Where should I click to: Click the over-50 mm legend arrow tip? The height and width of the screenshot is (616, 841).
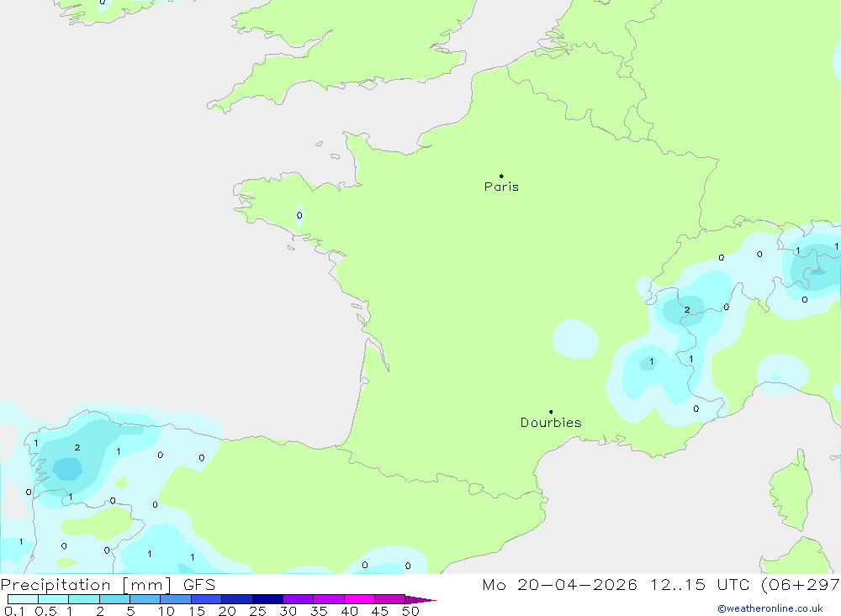[x=420, y=600]
